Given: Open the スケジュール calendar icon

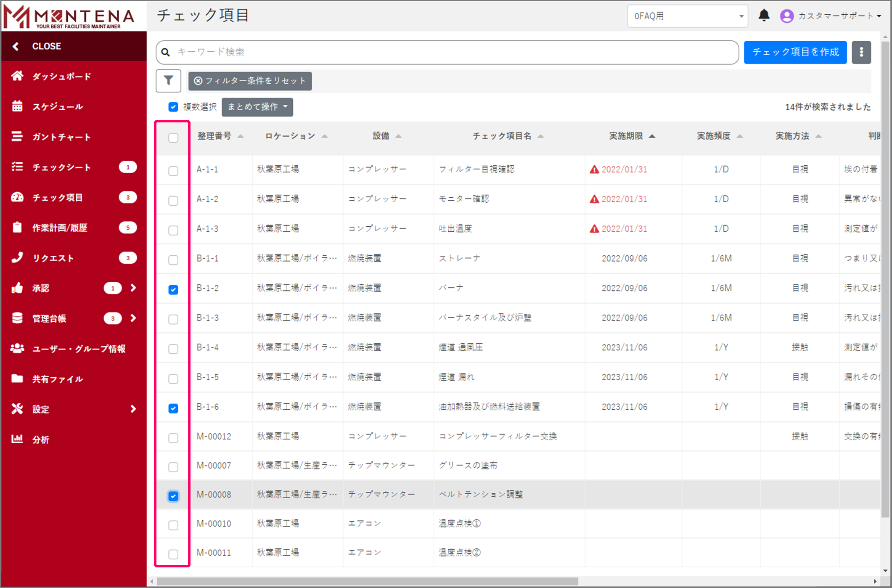Looking at the screenshot, I should pyautogui.click(x=17, y=106).
